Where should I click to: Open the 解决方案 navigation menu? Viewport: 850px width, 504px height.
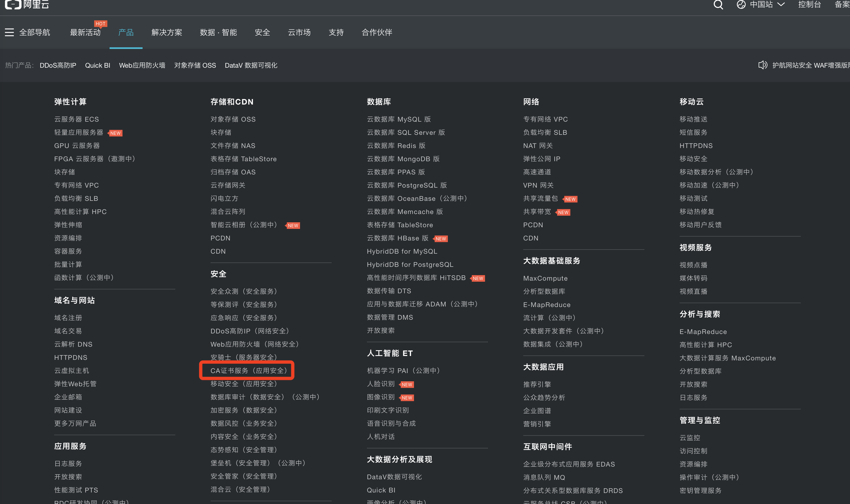pos(167,33)
